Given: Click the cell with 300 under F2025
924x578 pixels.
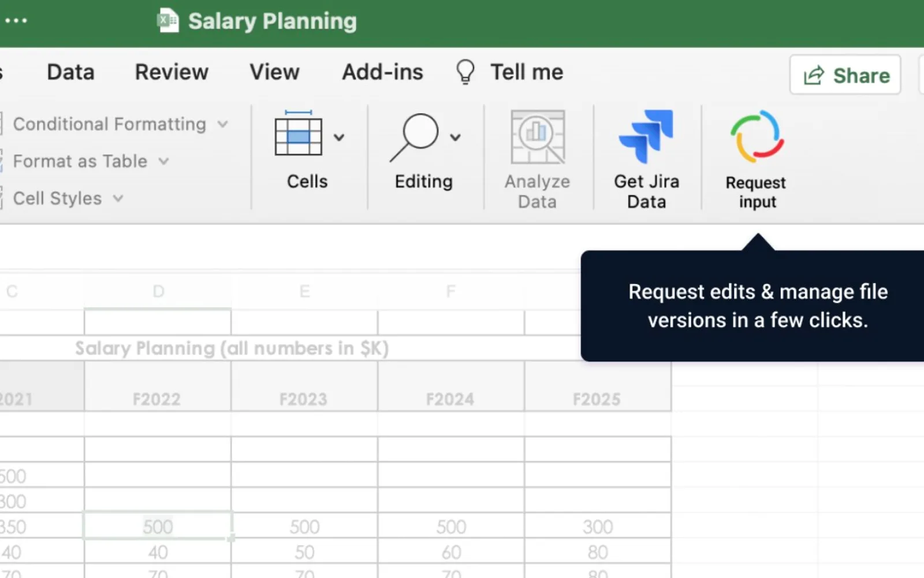Looking at the screenshot, I should tap(598, 526).
